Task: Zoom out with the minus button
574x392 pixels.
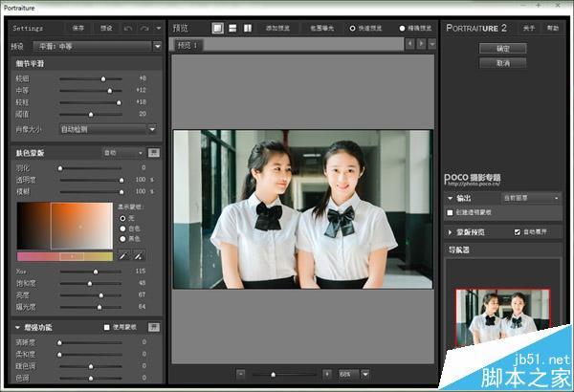Action: 240,374
